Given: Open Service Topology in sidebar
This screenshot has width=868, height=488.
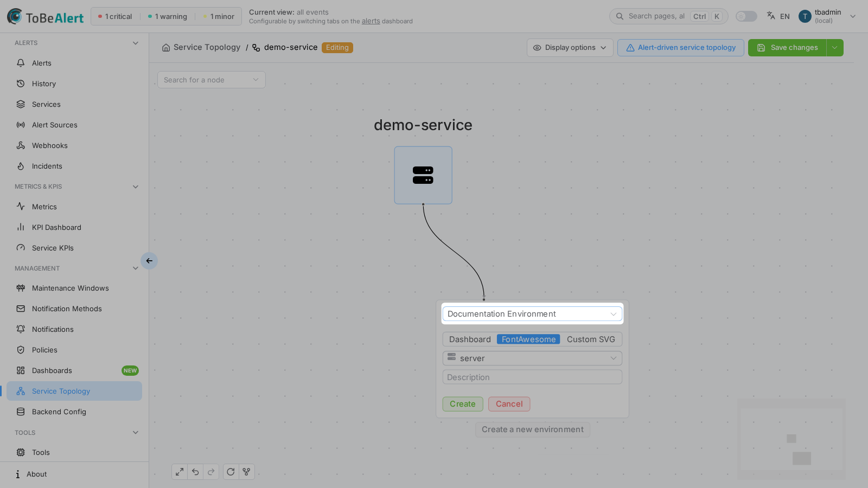Looking at the screenshot, I should coord(74,391).
